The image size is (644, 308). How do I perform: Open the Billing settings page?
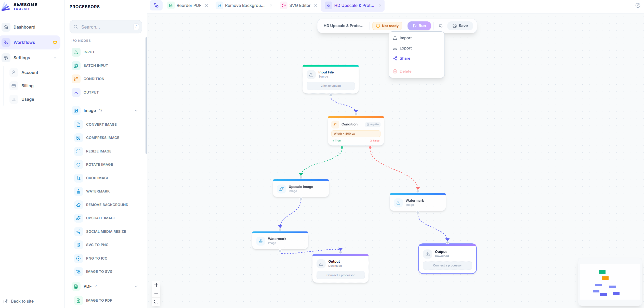[27, 86]
